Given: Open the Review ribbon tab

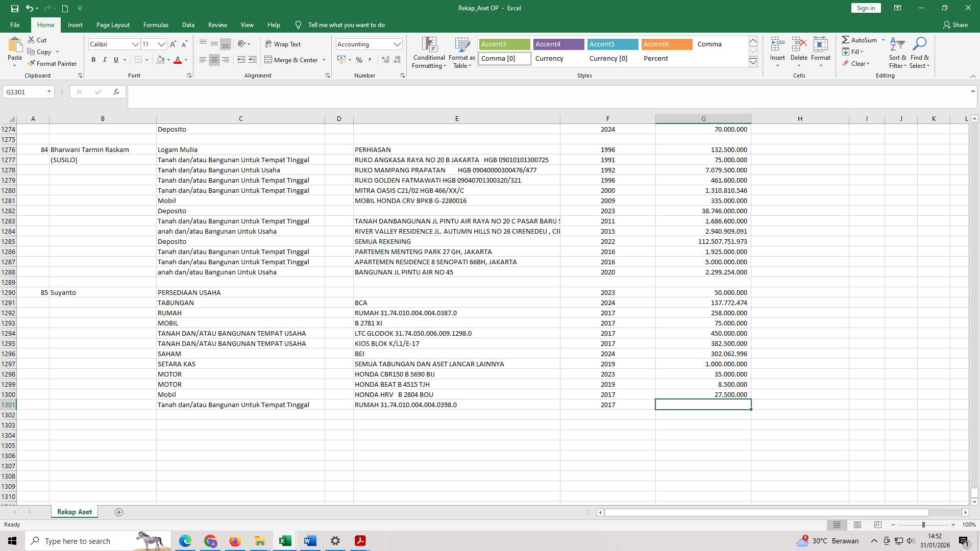Looking at the screenshot, I should 217,24.
